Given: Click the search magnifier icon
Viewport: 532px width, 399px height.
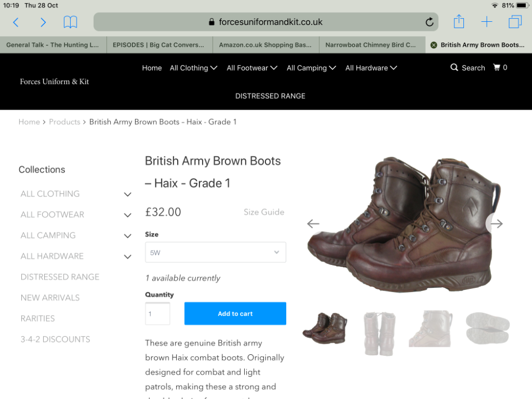Looking at the screenshot, I should point(454,68).
